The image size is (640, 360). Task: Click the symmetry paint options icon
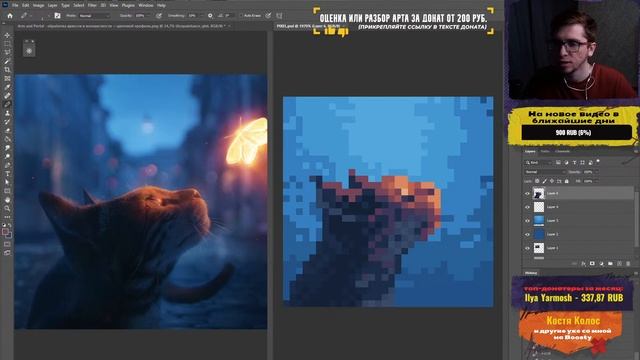(279, 16)
